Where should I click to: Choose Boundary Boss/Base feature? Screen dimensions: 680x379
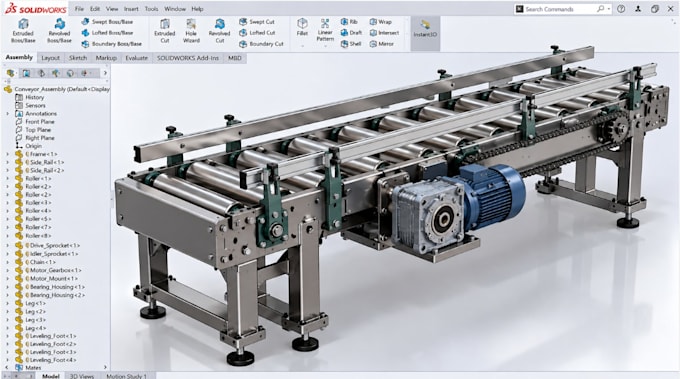tap(111, 44)
